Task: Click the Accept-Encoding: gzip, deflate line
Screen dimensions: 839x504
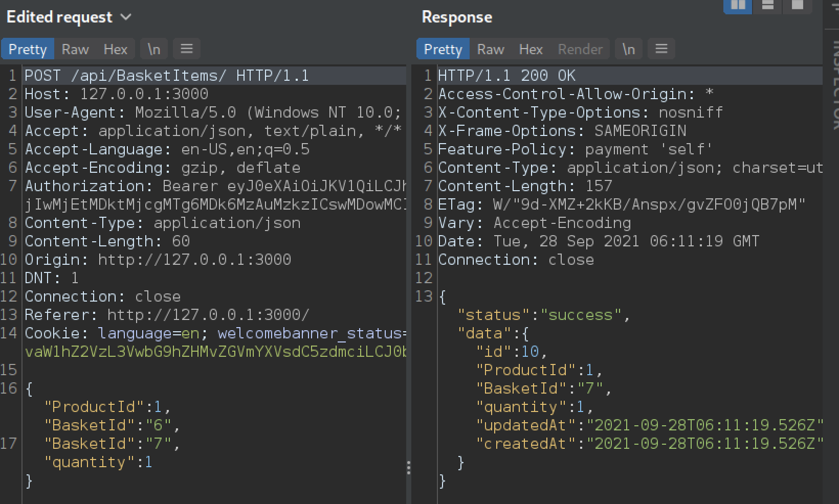Action: (163, 168)
